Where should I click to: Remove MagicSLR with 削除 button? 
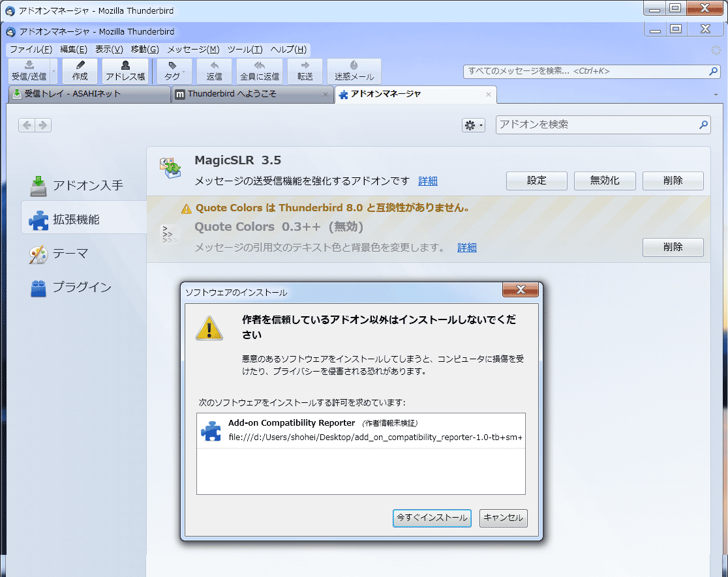673,181
